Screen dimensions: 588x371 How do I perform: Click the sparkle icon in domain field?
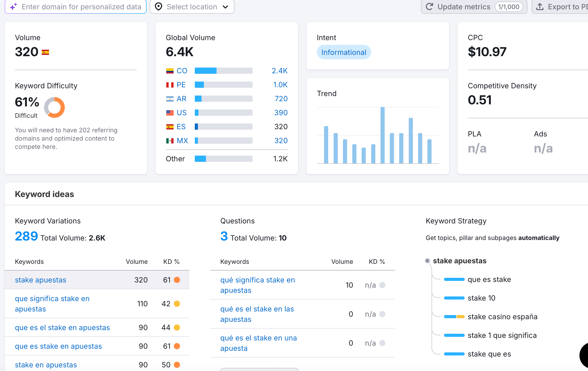(13, 7)
